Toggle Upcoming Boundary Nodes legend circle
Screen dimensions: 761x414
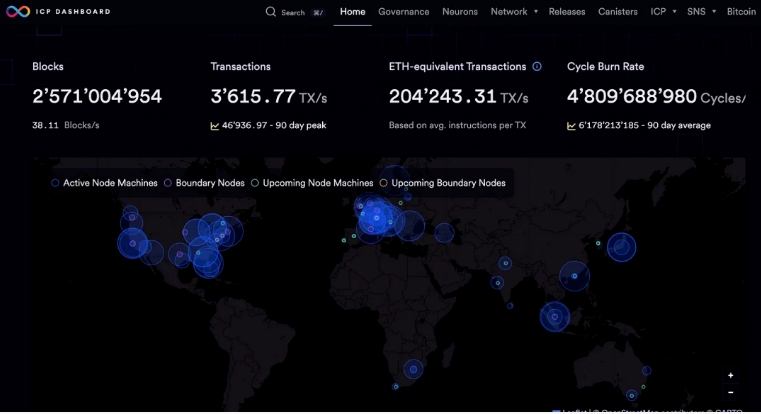383,183
